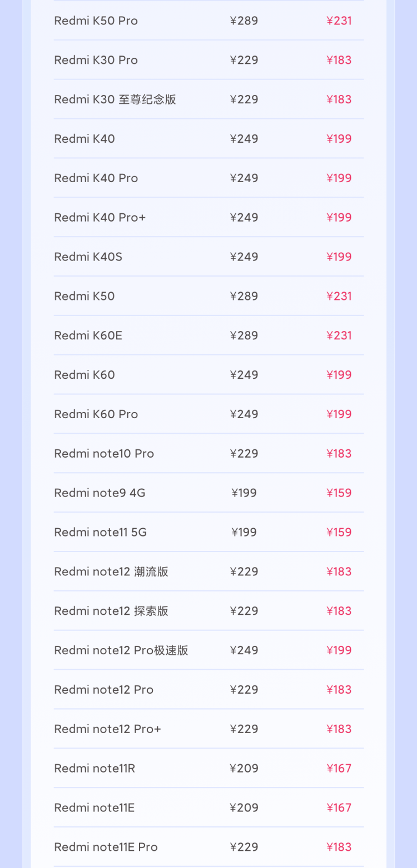The image size is (417, 868).
Task: Click the Redmi note11E Pro entry
Action: point(106,847)
